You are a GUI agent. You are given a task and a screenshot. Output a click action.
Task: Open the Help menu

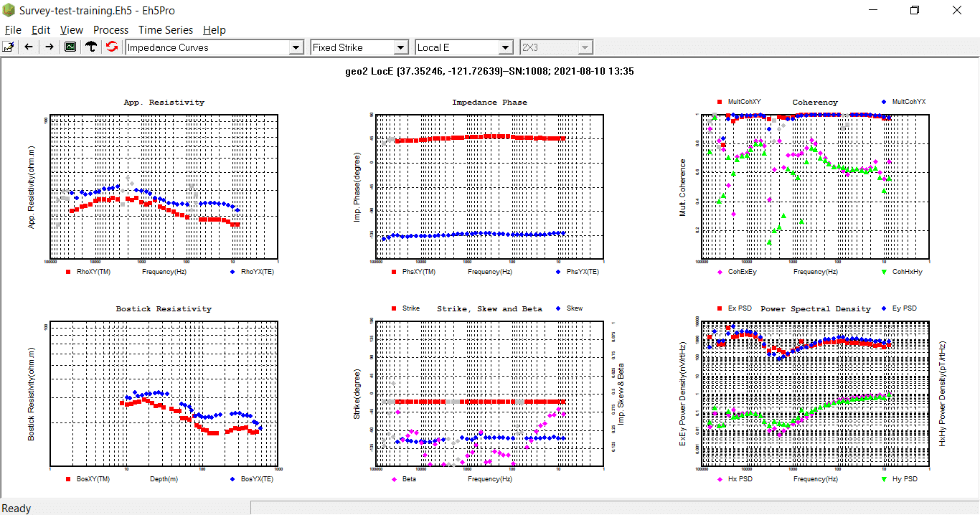214,30
